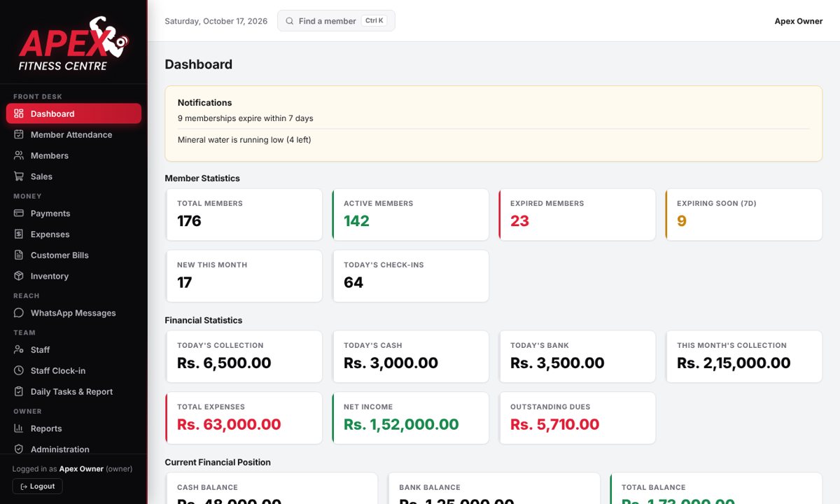840x504 pixels.
Task: Open the Reports section
Action: tap(73, 428)
